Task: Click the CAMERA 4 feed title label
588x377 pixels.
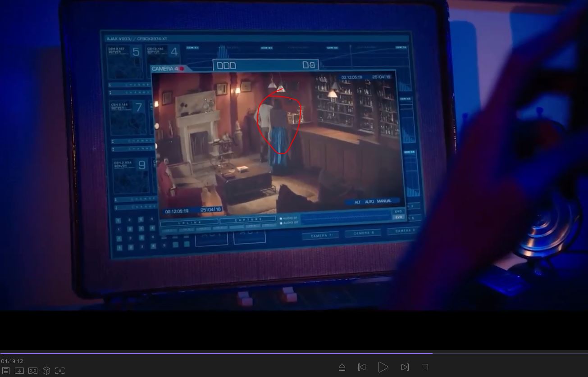Action: [x=165, y=69]
